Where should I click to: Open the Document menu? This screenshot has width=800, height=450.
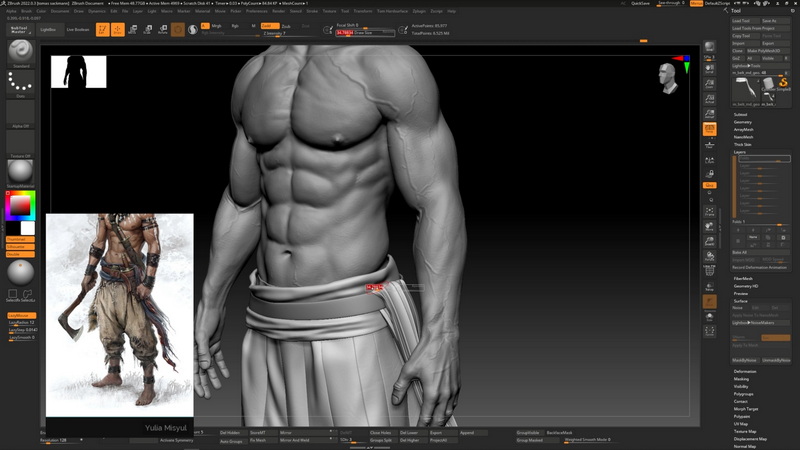60,11
